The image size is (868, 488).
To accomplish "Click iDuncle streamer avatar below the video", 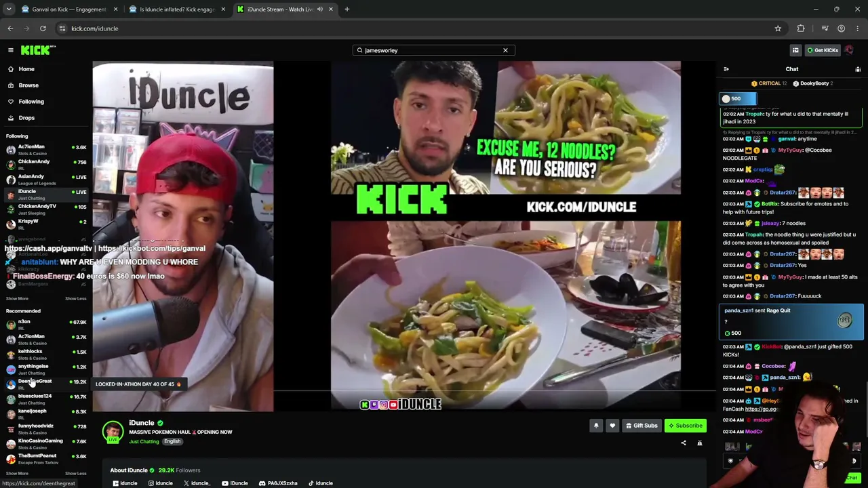I will pos(113,432).
